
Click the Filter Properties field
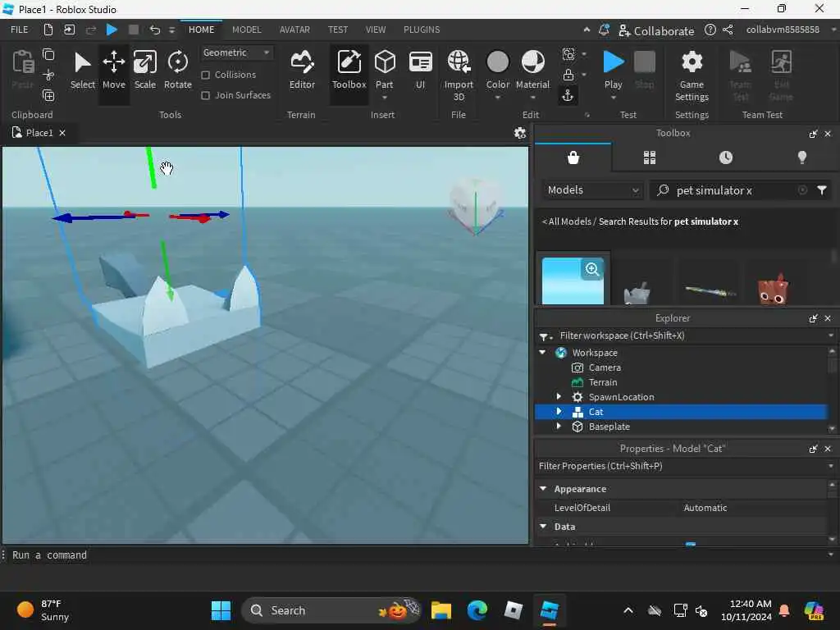pos(682,466)
